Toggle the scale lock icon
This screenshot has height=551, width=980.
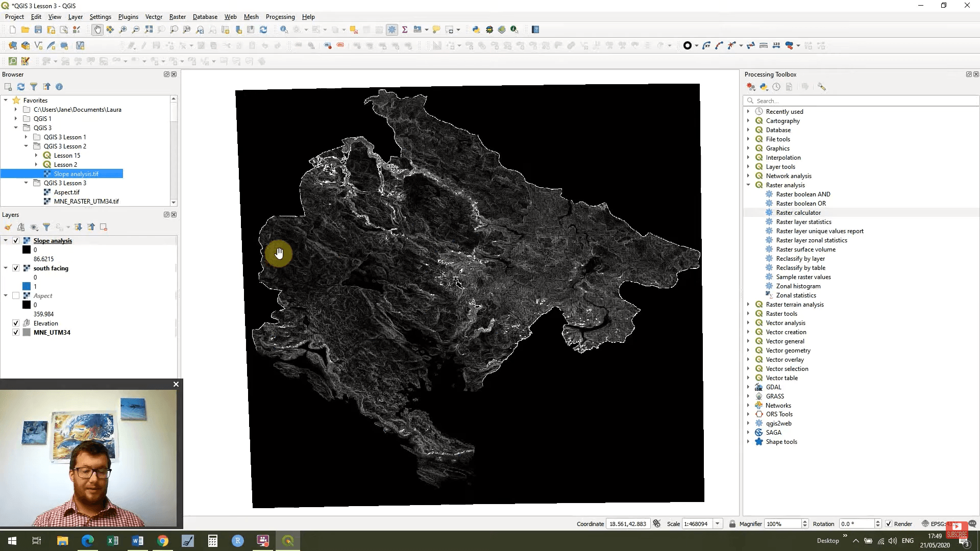click(732, 524)
